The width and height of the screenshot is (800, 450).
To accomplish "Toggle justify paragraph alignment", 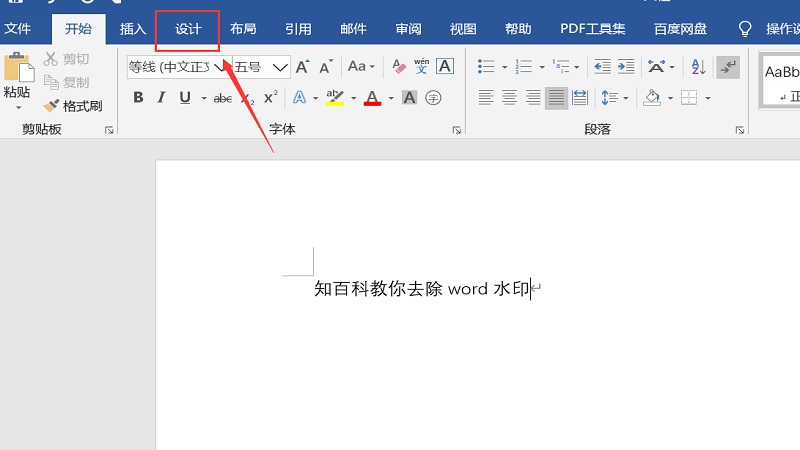I will click(557, 98).
